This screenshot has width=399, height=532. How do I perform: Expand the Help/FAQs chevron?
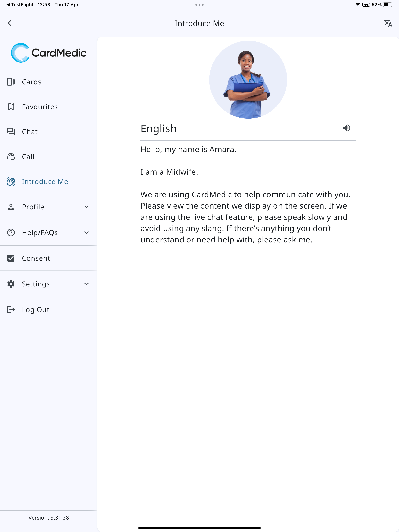[86, 233]
